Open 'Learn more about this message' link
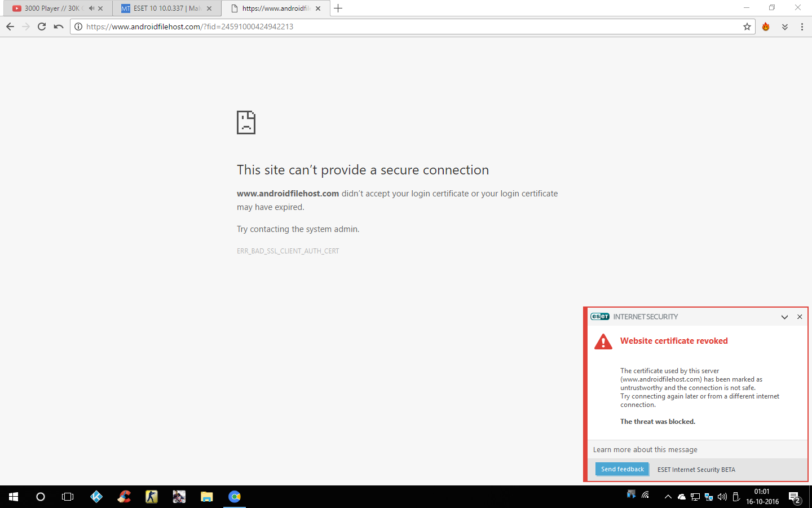812x508 pixels. click(x=645, y=450)
